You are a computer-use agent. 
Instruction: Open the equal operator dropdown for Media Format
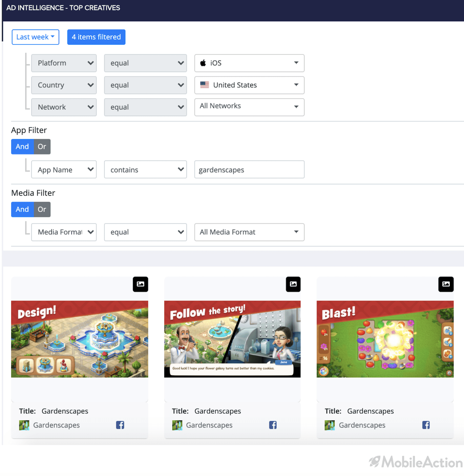click(145, 232)
